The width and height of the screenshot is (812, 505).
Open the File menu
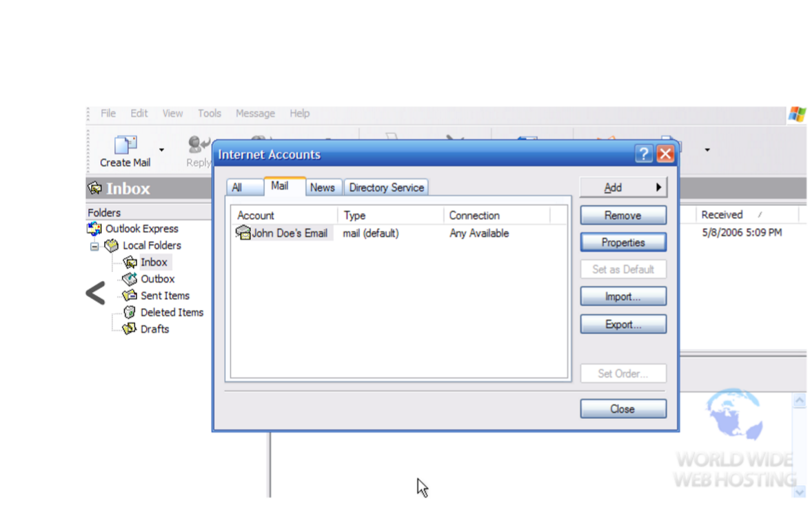click(x=108, y=113)
